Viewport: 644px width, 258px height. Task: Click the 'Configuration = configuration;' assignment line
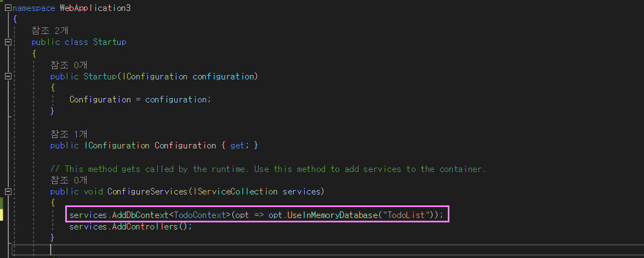[x=140, y=100]
